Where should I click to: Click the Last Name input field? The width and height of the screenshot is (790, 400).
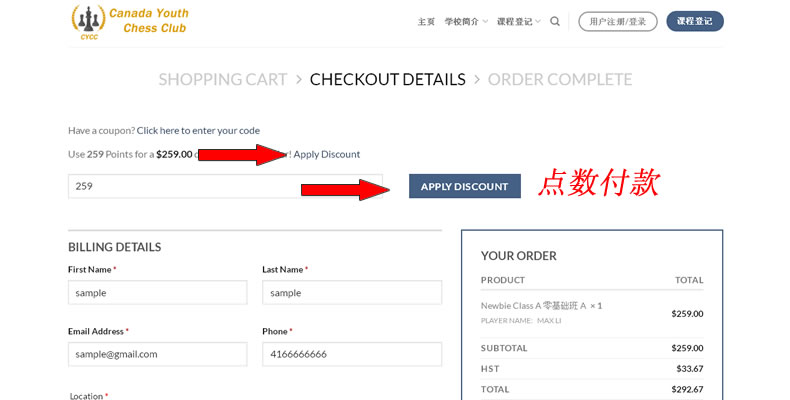352,293
